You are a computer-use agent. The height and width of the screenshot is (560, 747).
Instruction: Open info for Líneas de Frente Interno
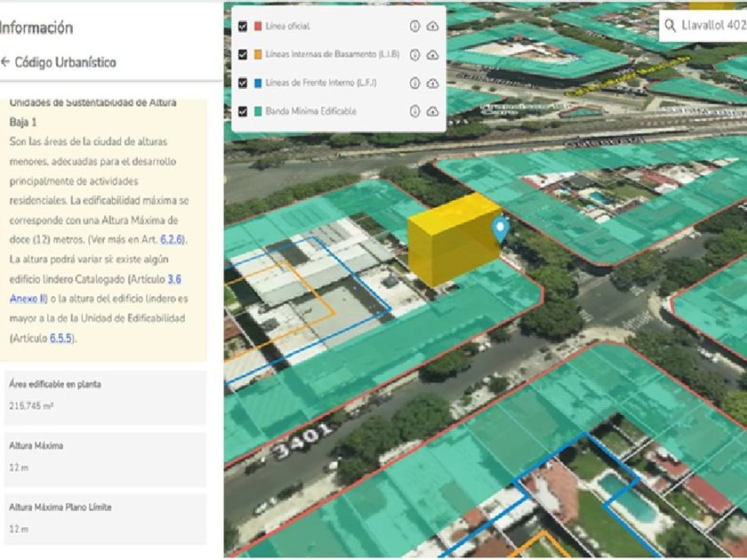[x=414, y=83]
